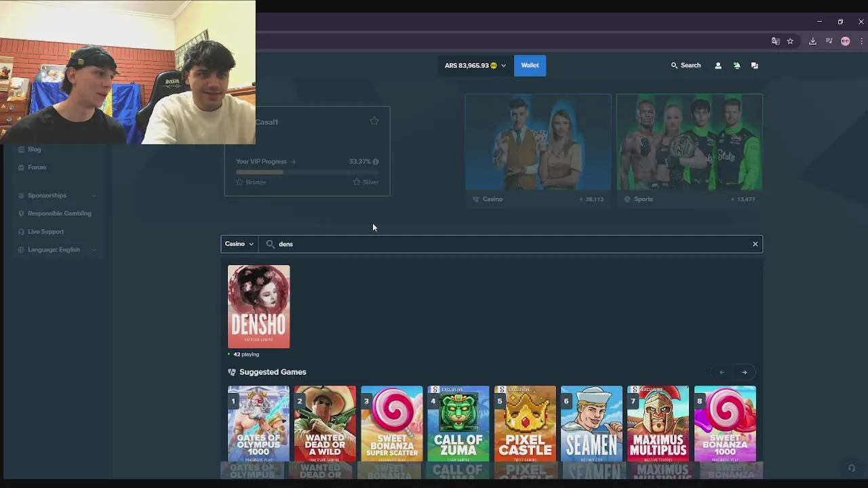
Task: Open Forum in the sidebar
Action: pos(37,167)
